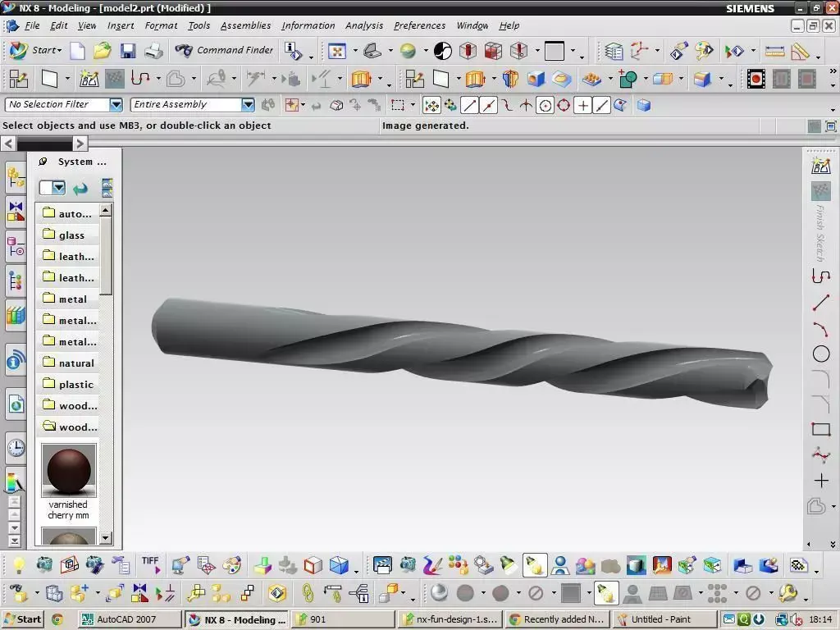840x630 pixels.
Task: Click the chain link icon in bottom toolbar
Action: click(x=308, y=593)
